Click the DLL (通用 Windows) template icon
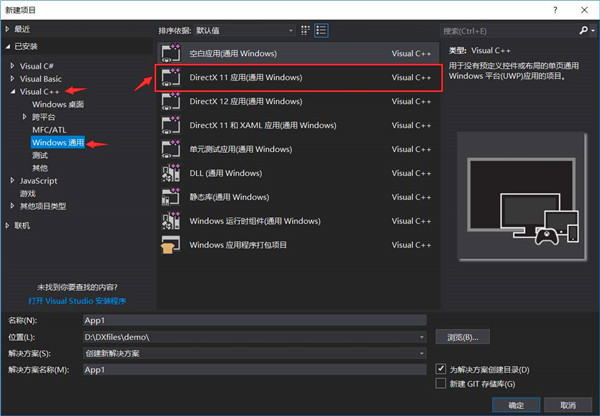This screenshot has width=600, height=416. pos(171,173)
